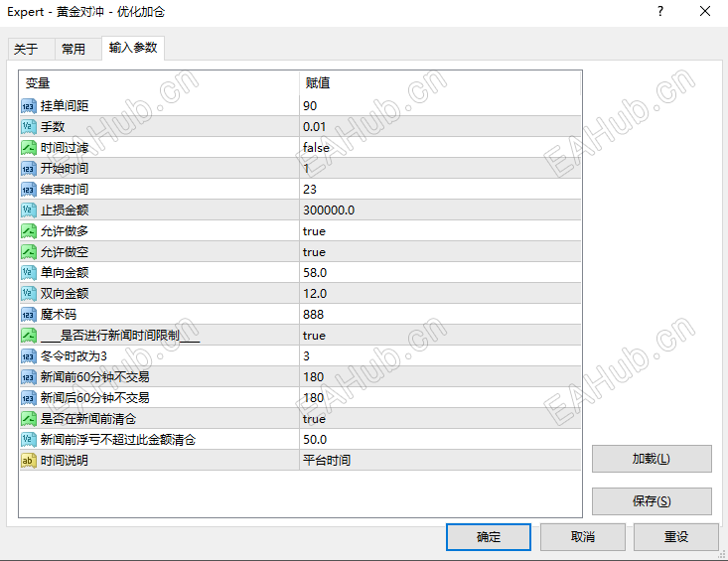728x561 pixels.
Task: Click the 单向金额 value 58.0
Action: (x=315, y=273)
